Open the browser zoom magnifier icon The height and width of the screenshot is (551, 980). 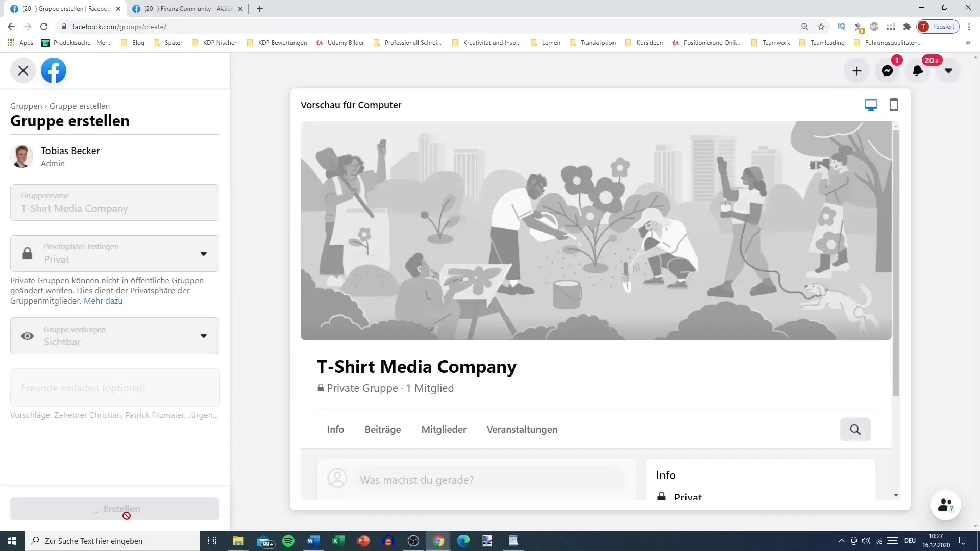[x=804, y=27]
